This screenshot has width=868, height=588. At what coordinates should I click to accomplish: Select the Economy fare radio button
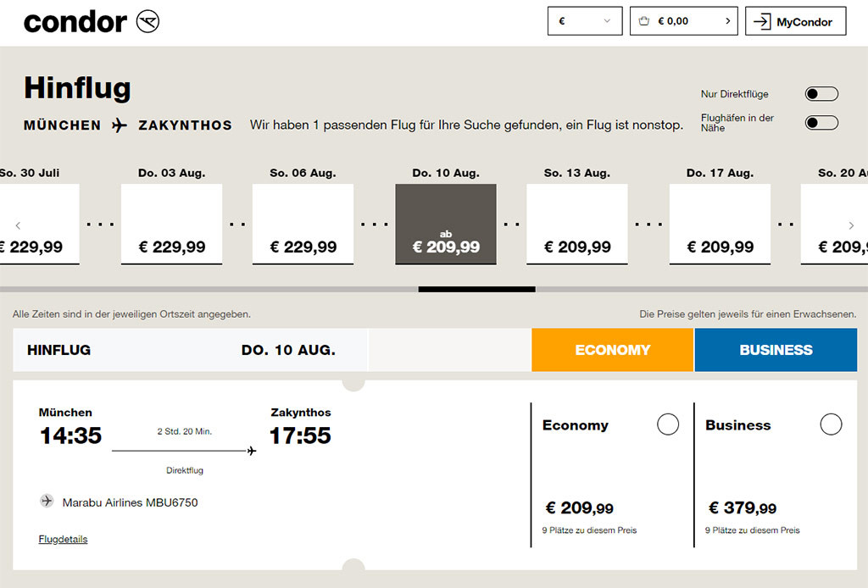pyautogui.click(x=668, y=424)
